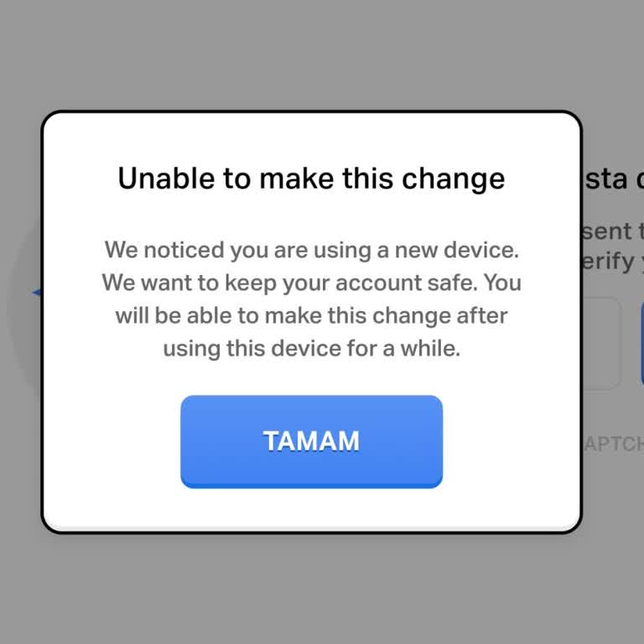Click the dimmed "sent" text behind dialog
644x644 pixels.
click(610, 231)
